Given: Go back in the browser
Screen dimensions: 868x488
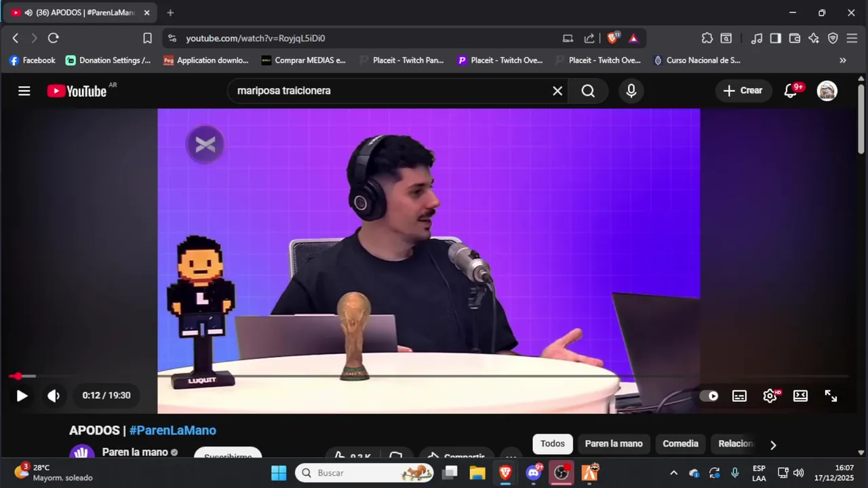Looking at the screenshot, I should (x=16, y=38).
